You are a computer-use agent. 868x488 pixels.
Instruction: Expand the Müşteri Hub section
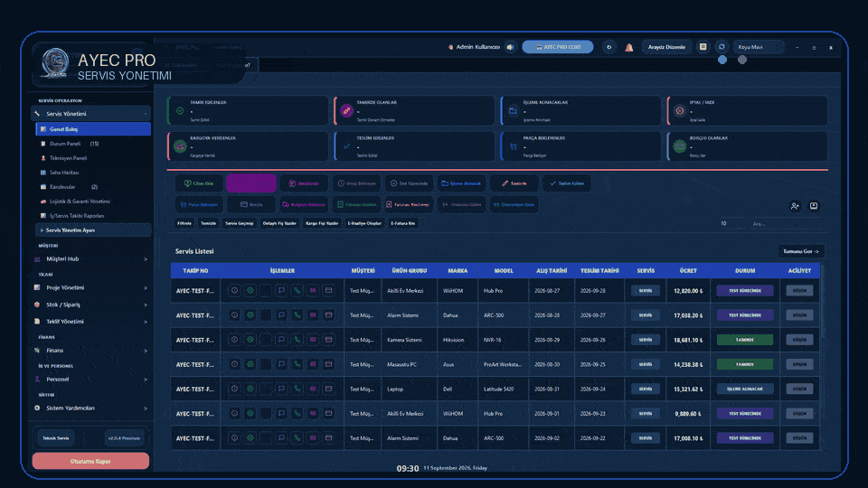click(90, 259)
